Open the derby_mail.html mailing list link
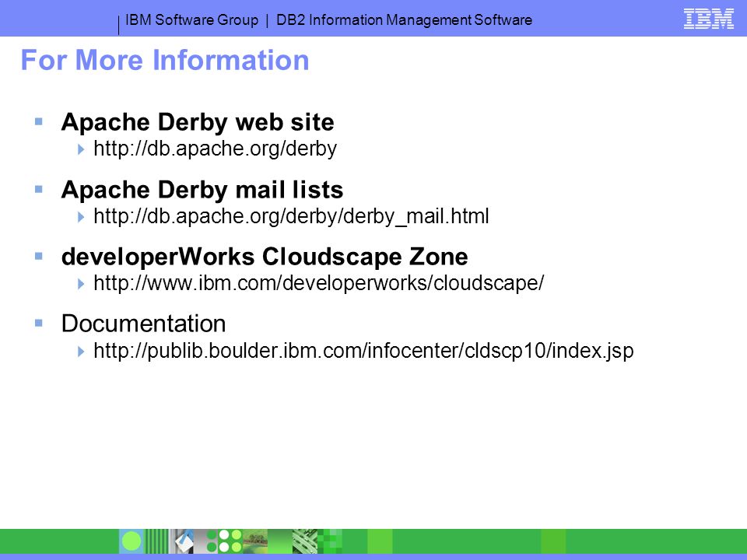This screenshot has height=560, width=747. click(291, 217)
